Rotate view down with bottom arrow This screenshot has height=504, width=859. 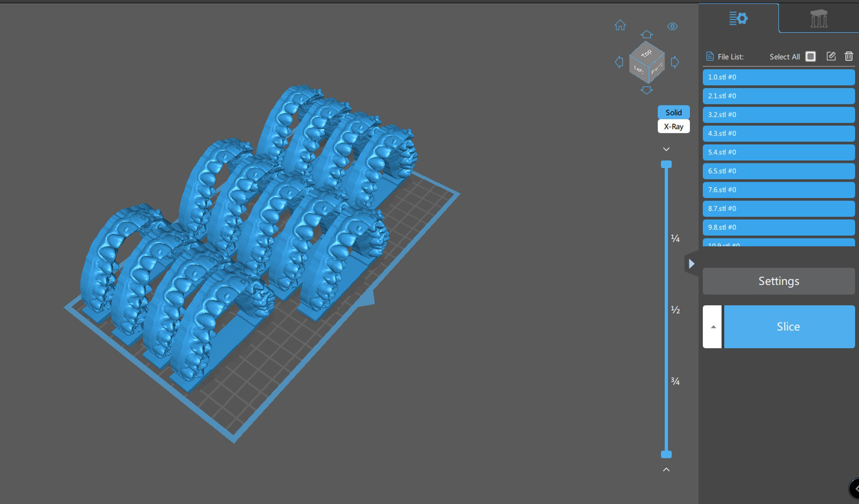pos(647,90)
